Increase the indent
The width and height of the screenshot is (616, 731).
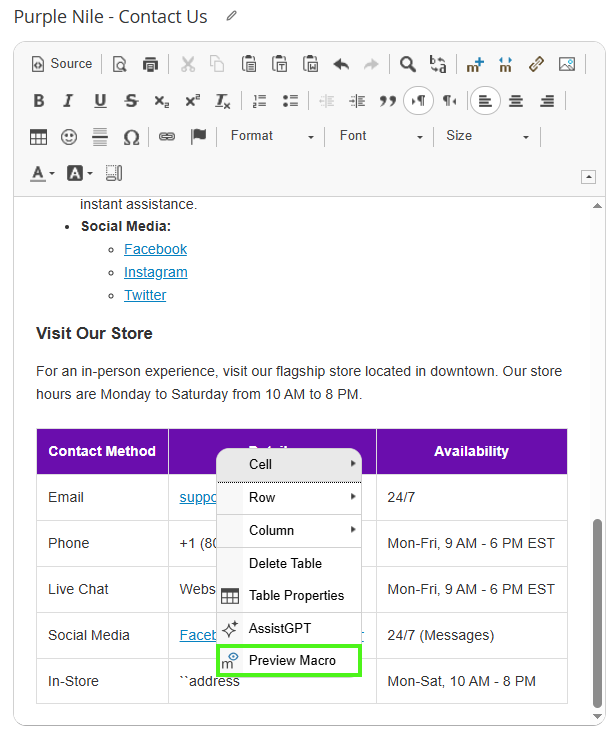(357, 101)
